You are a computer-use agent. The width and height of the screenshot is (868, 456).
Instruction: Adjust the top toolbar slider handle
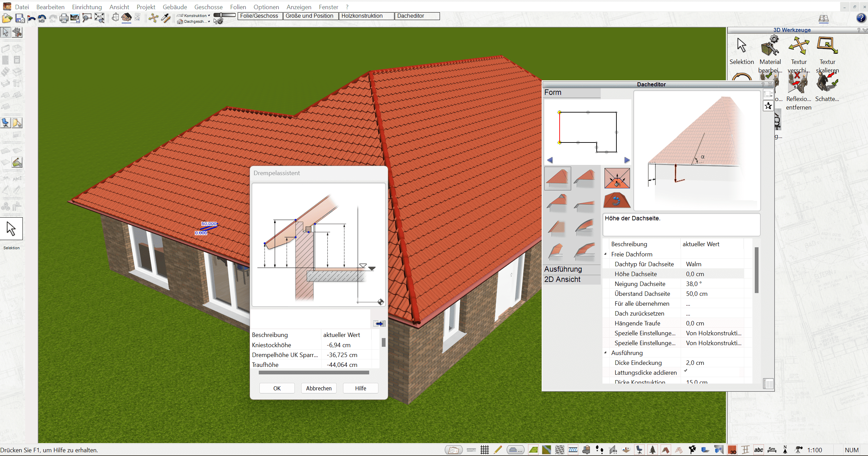pos(221,15)
